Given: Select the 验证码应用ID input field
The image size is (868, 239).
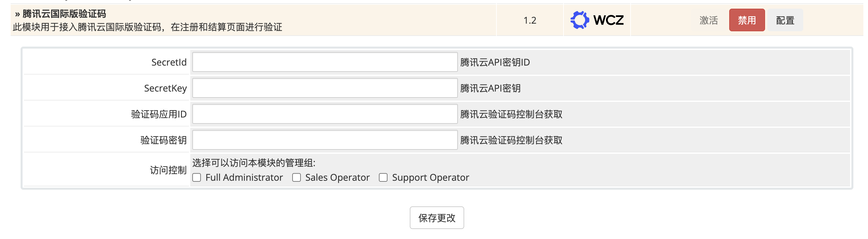Looking at the screenshot, I should [x=324, y=114].
